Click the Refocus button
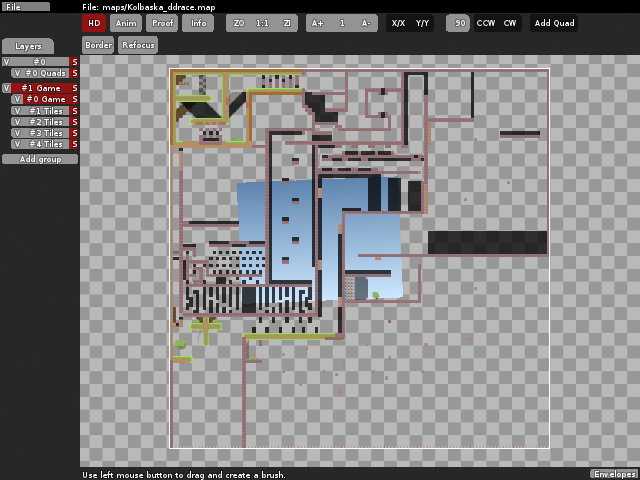The width and height of the screenshot is (640, 480). (138, 45)
